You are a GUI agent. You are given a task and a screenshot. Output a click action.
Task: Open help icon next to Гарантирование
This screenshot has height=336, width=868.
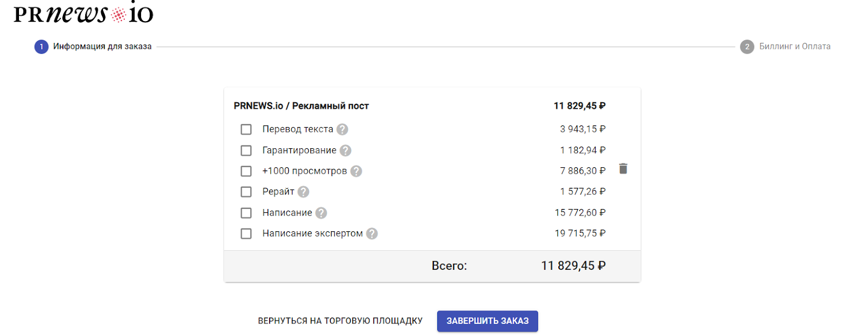(x=346, y=150)
